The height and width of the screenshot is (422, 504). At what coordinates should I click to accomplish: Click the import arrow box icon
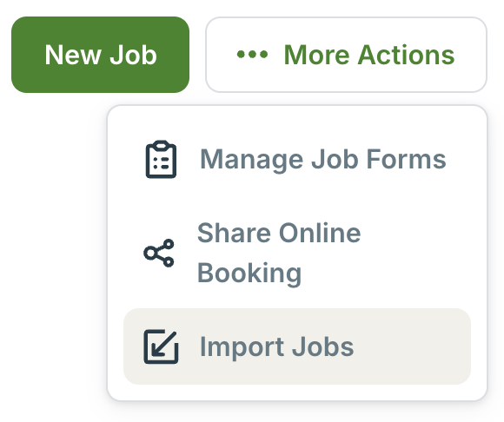(x=161, y=346)
